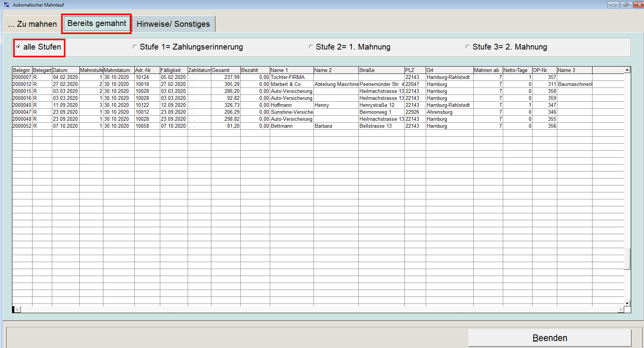
Task: Click the vertical scrollbar thumb of the table
Action: [627, 259]
